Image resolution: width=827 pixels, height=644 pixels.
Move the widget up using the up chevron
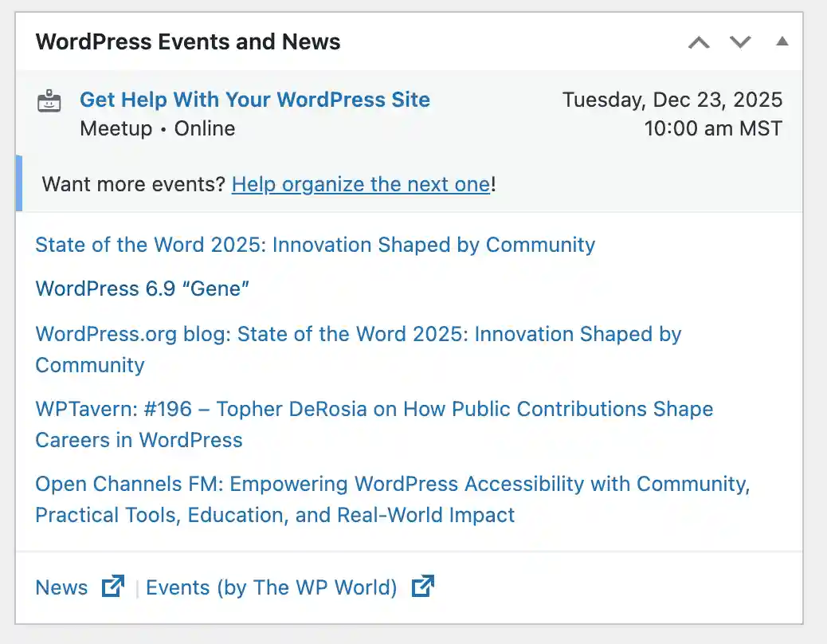point(699,42)
